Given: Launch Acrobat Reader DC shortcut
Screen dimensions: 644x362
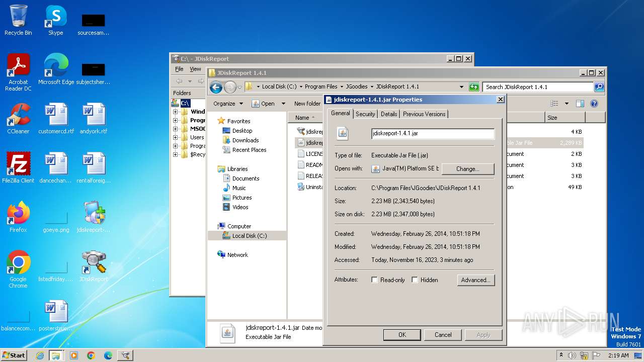Looking at the screenshot, I should coord(18,72).
